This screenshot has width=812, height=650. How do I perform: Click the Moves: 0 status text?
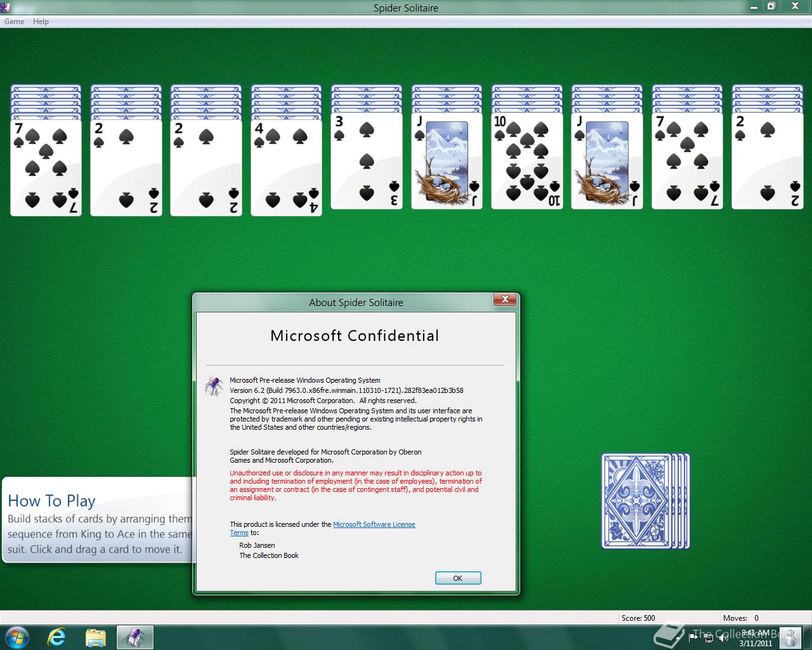pos(740,618)
